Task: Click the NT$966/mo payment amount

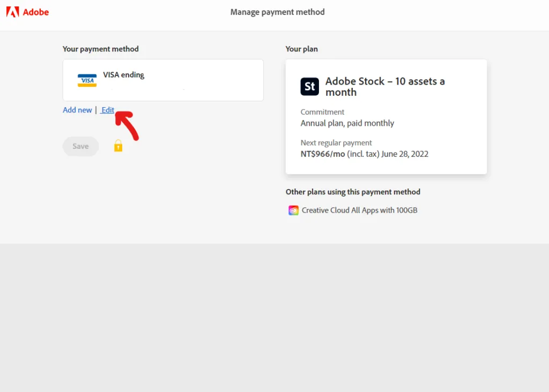Action: tap(323, 154)
